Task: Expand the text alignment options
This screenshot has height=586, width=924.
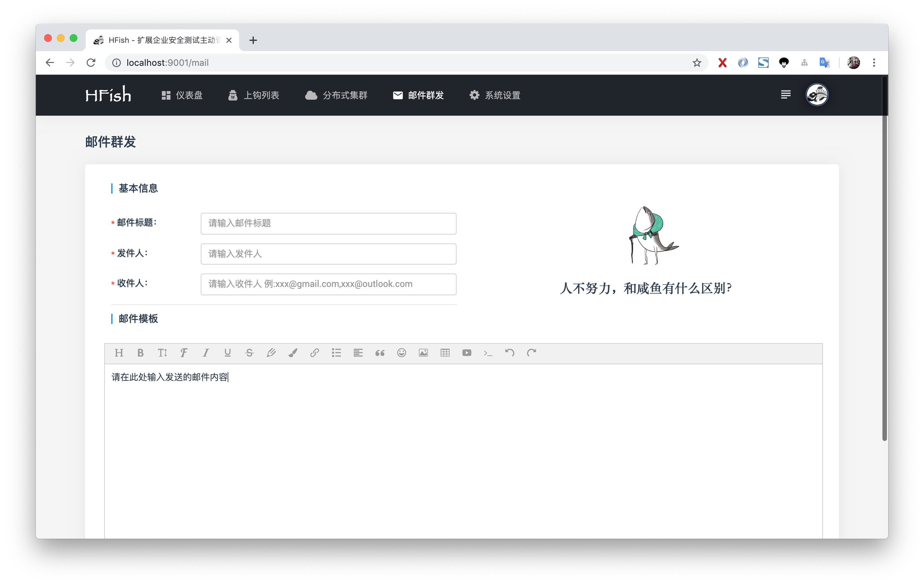Action: pos(358,353)
